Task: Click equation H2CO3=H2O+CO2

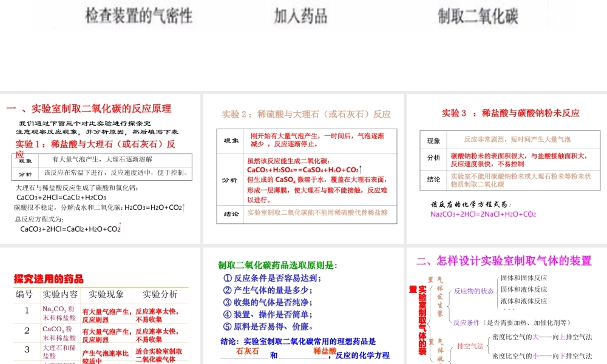Action: click(x=154, y=207)
